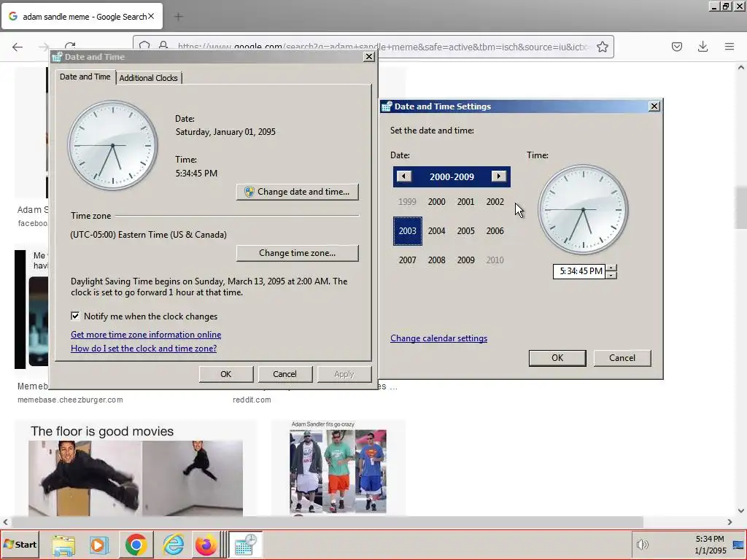The height and width of the screenshot is (560, 747).
Task: Click the vertical page scrollbar thumb
Action: 741,207
